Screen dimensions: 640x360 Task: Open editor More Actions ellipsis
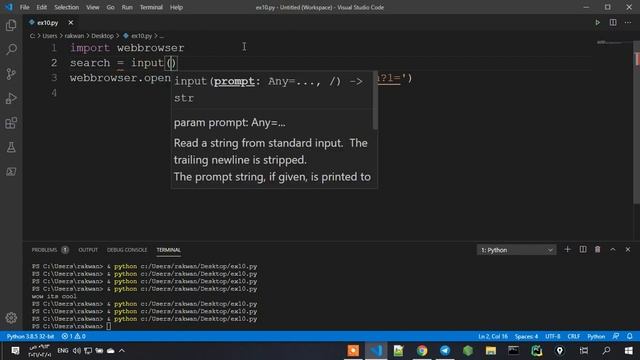coord(628,22)
